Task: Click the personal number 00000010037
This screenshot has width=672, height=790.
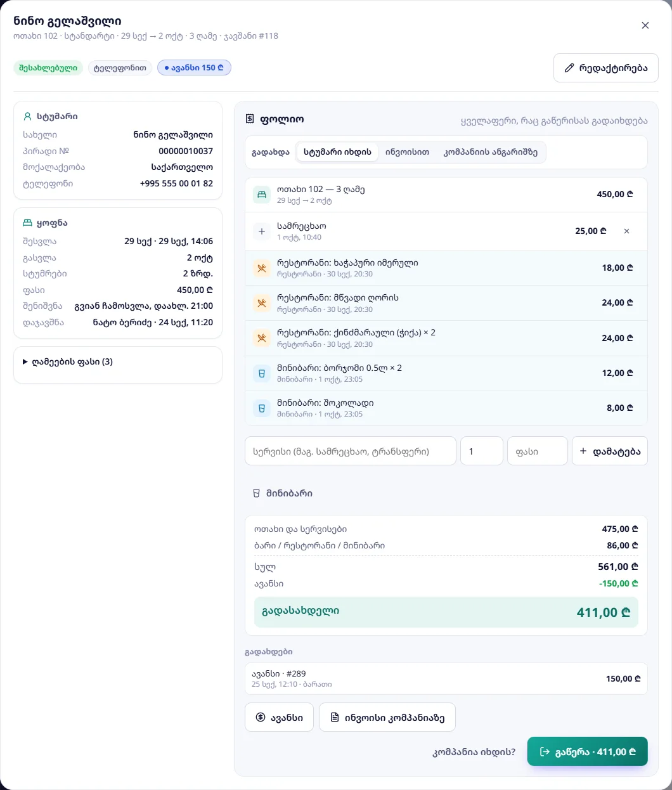Action: click(186, 151)
